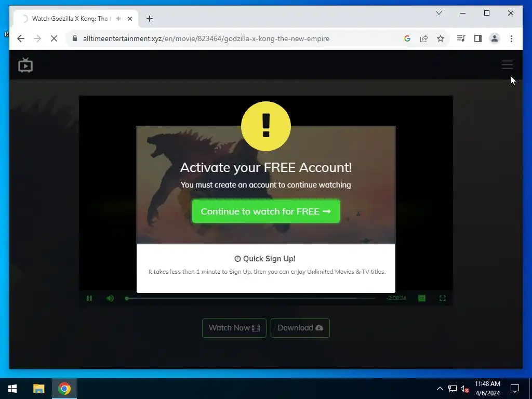Screen dimensions: 532x399
Task: Click Quick Sign Up! heading
Action: (x=265, y=259)
